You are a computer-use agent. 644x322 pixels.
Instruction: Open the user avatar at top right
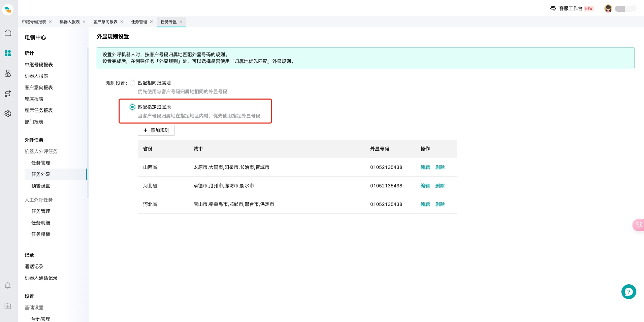pyautogui.click(x=608, y=9)
